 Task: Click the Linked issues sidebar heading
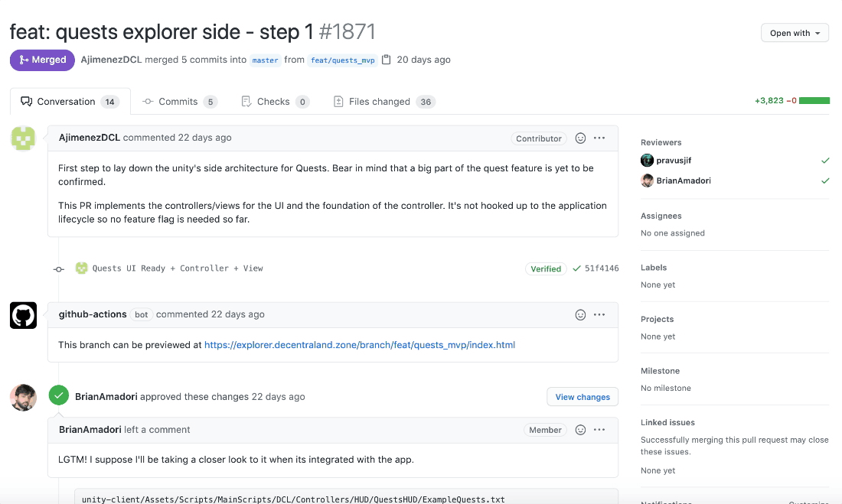pos(667,422)
